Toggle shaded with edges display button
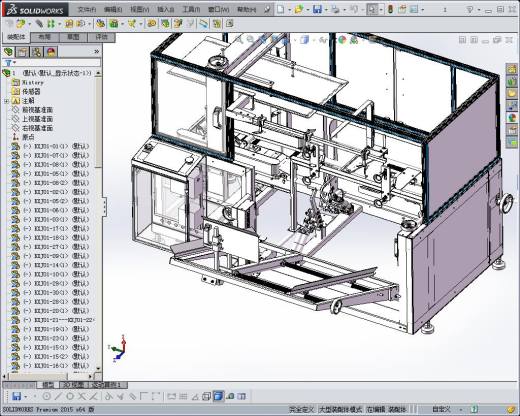This screenshot has height=416, width=520. pyautogui.click(x=218, y=396)
